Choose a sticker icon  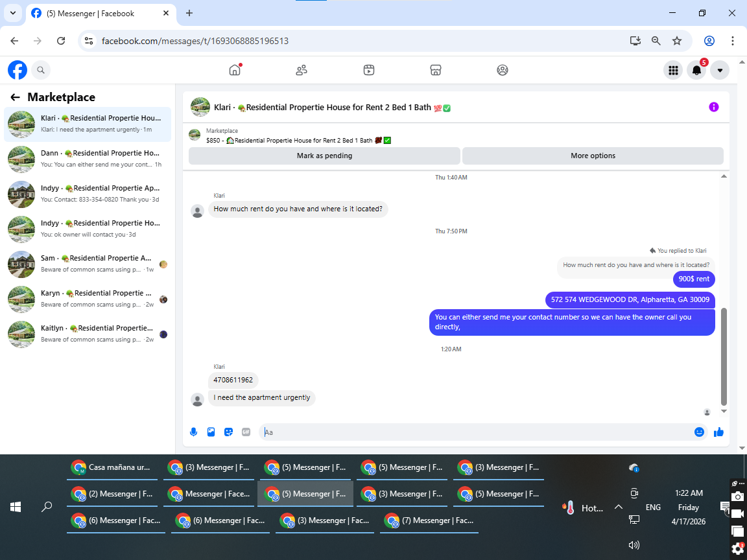pos(229,432)
